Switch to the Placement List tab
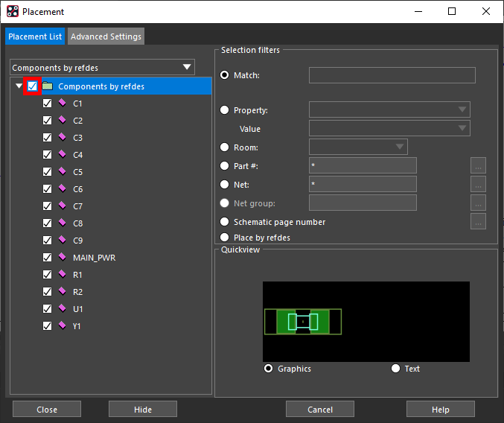This screenshot has width=504, height=423. point(35,36)
